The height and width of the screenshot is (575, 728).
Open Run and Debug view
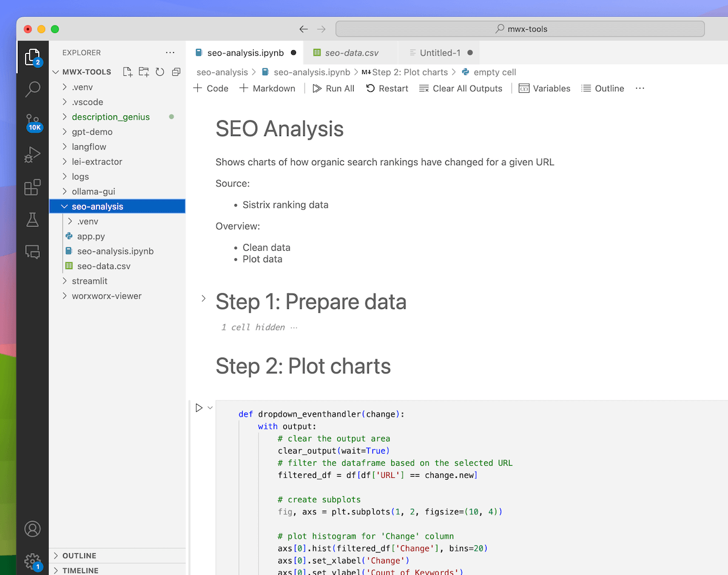33,155
